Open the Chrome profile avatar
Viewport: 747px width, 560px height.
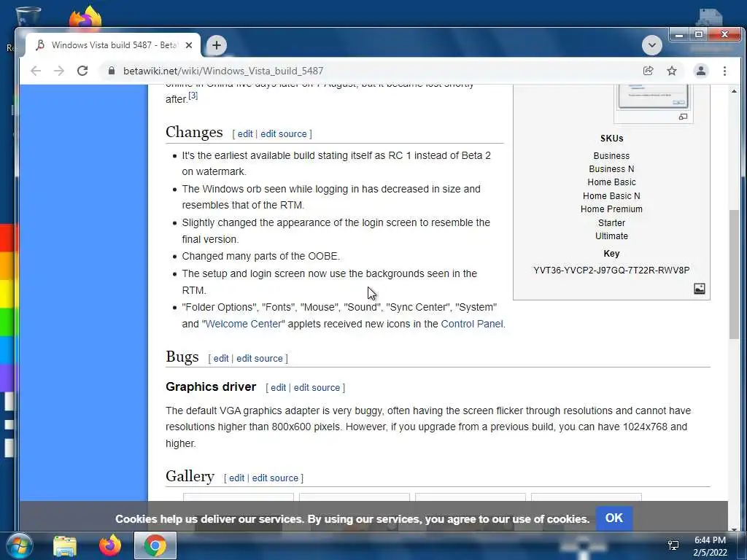(701, 71)
